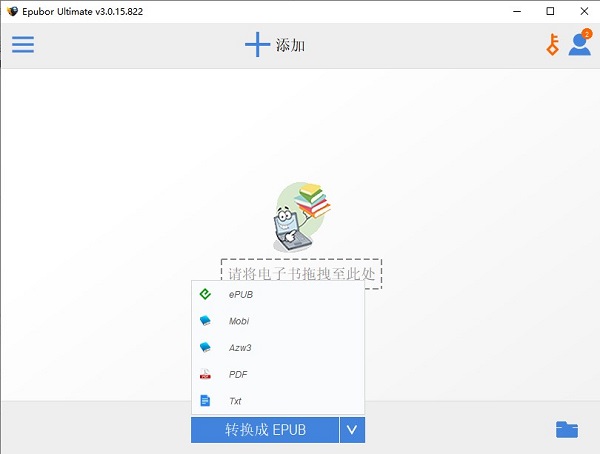Click the 添加 label to add books
The width and height of the screenshot is (600, 454).
click(x=290, y=46)
